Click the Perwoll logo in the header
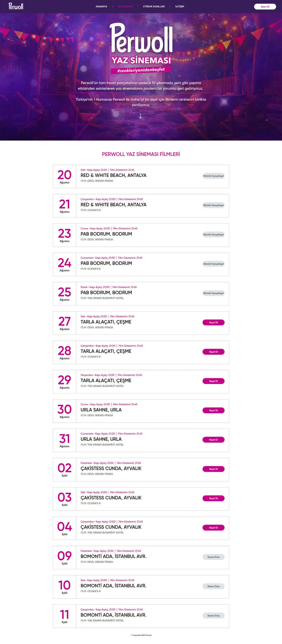This screenshot has width=282, height=644. pyautogui.click(x=16, y=6)
